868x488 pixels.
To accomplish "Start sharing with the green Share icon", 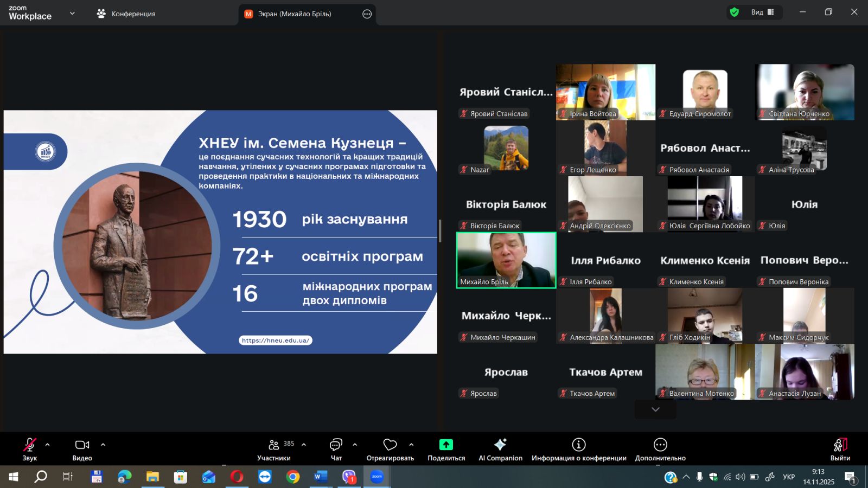I will (x=446, y=445).
